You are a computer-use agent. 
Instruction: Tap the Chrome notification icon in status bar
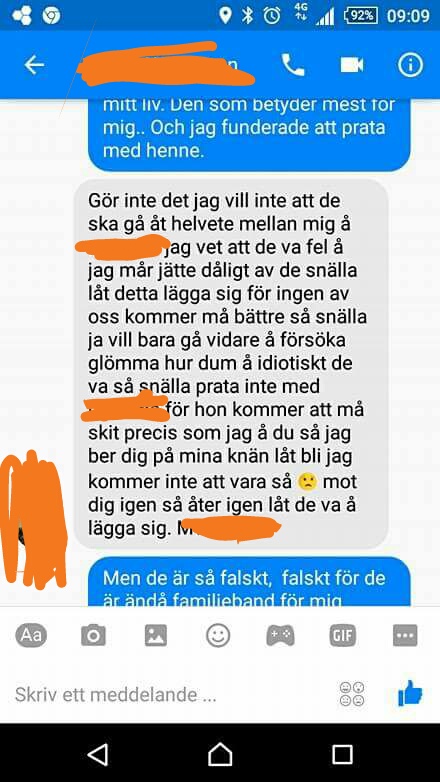(51, 15)
